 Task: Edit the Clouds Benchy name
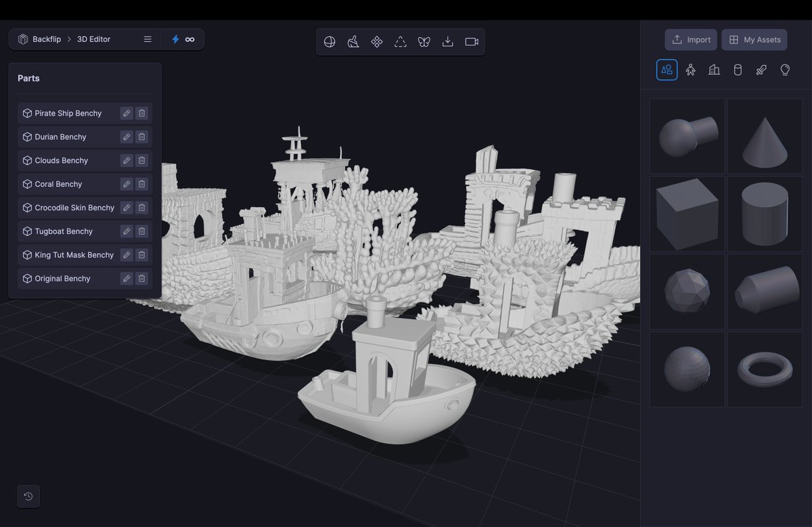coord(127,160)
